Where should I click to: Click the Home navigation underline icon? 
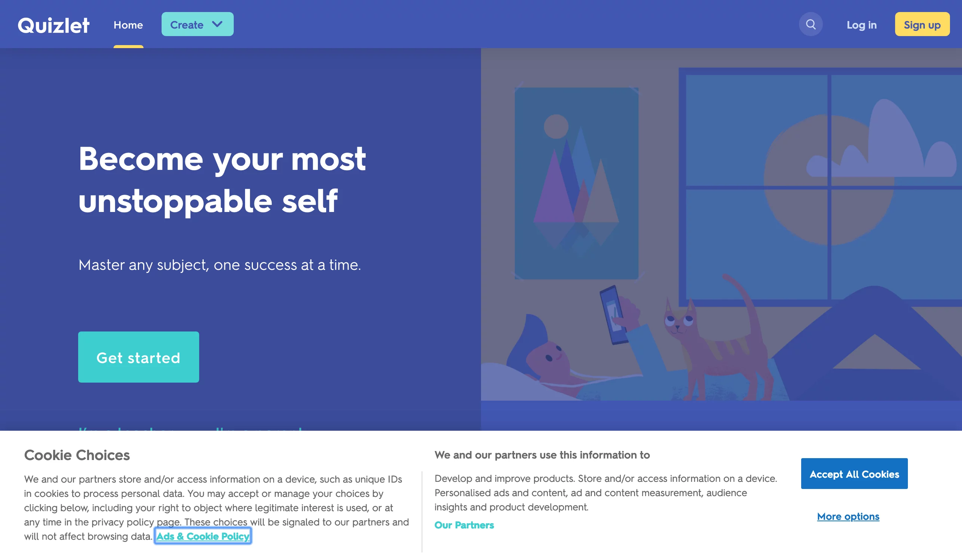coord(128,47)
